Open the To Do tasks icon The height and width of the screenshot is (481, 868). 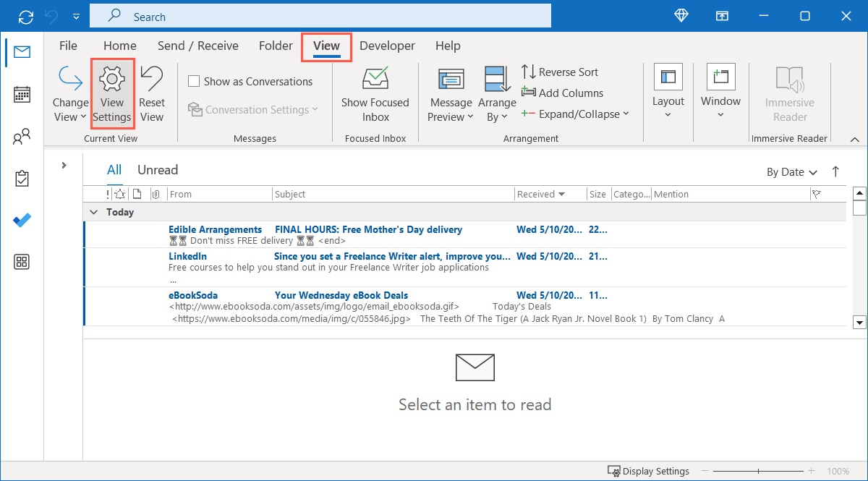(x=22, y=178)
